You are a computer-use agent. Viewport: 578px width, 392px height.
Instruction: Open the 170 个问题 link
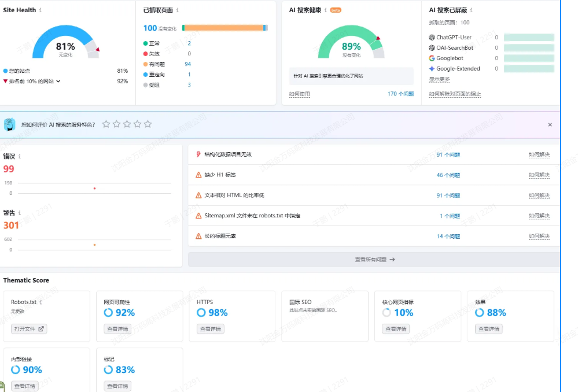(x=400, y=94)
